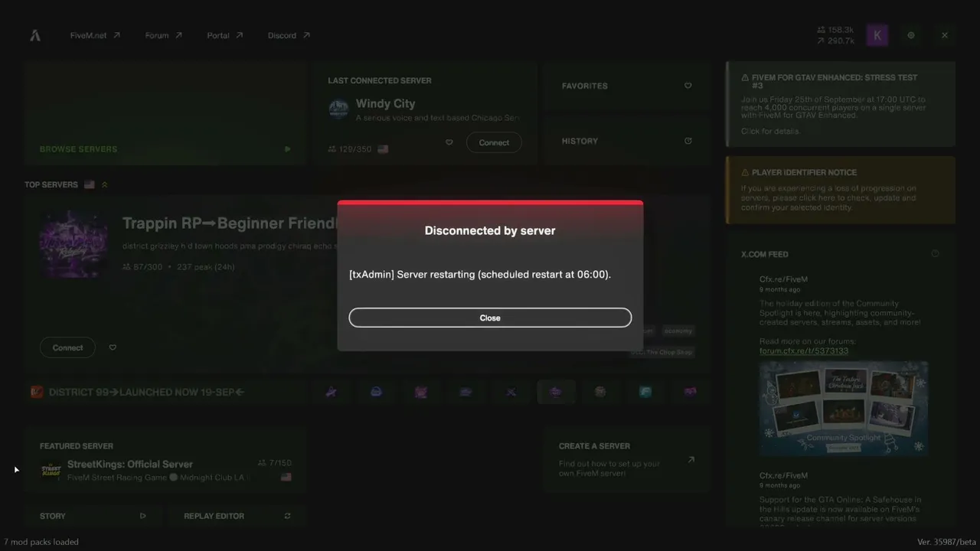The image size is (980, 551).
Task: Click the clock icon in the History panel
Action: (688, 141)
